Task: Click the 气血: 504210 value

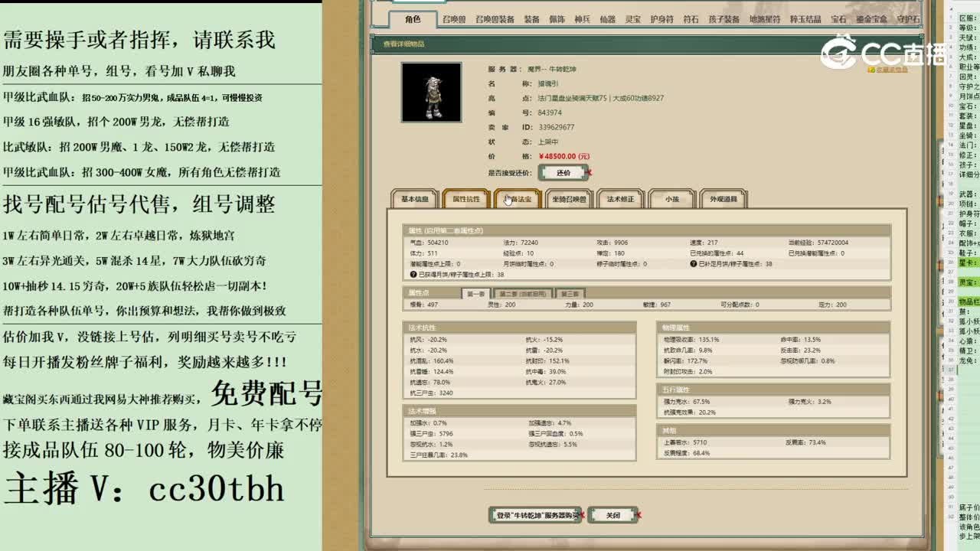Action: pos(429,243)
